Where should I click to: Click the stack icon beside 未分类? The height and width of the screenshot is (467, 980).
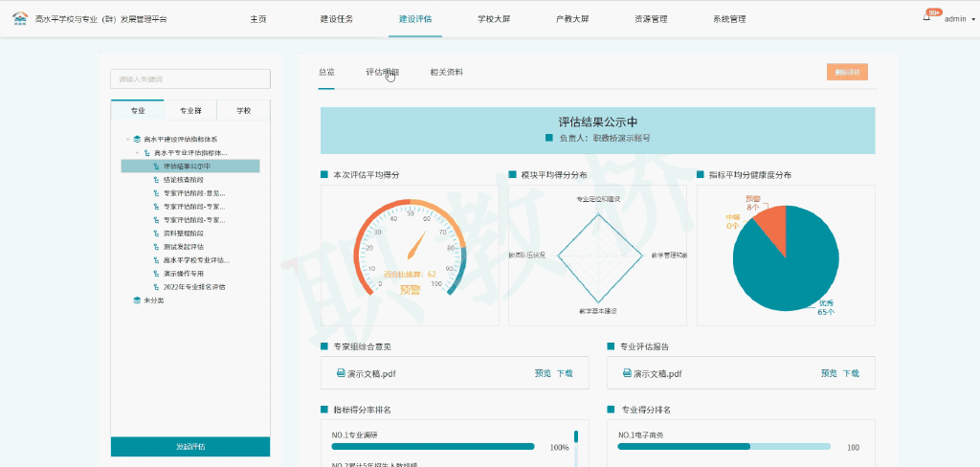point(137,300)
